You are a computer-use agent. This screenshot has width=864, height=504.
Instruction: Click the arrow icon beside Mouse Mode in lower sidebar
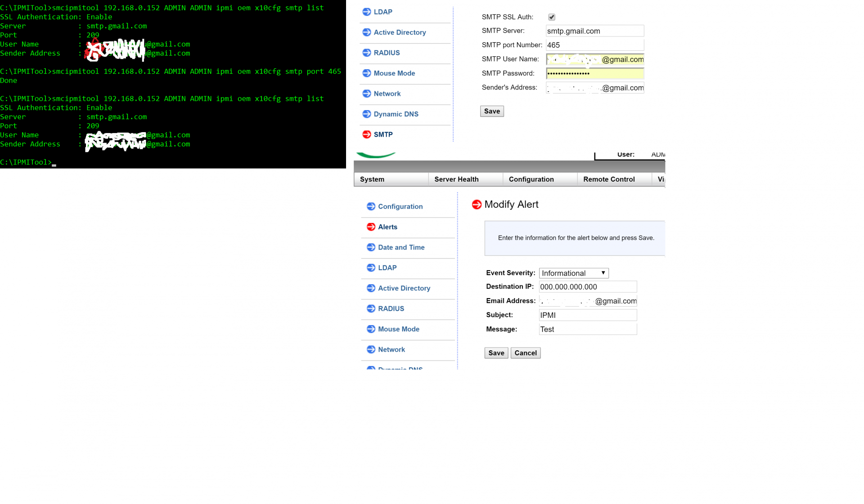(x=371, y=329)
